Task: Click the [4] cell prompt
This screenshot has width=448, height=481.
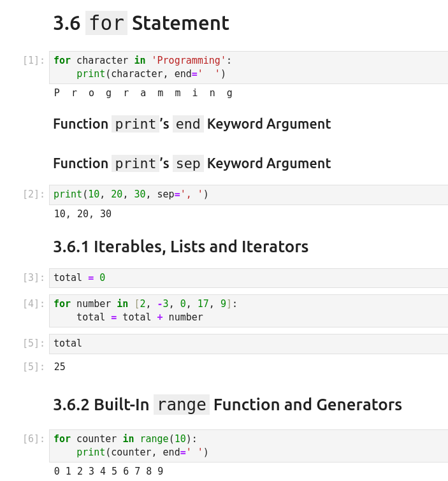Action: tap(34, 304)
